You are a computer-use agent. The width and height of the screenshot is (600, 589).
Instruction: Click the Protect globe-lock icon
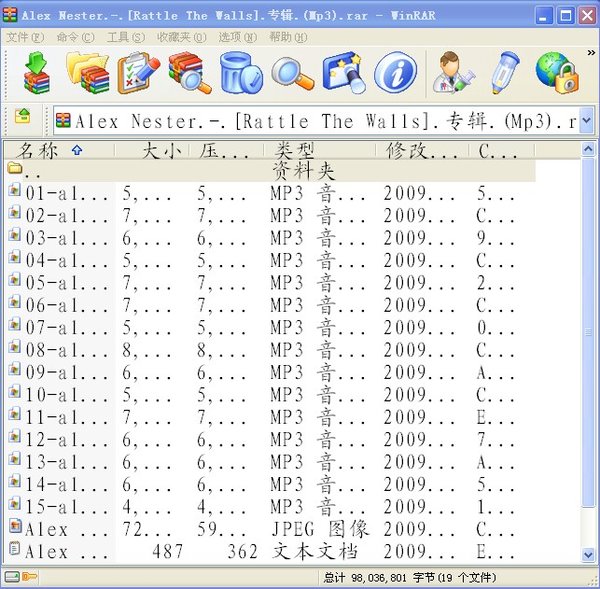tap(556, 73)
